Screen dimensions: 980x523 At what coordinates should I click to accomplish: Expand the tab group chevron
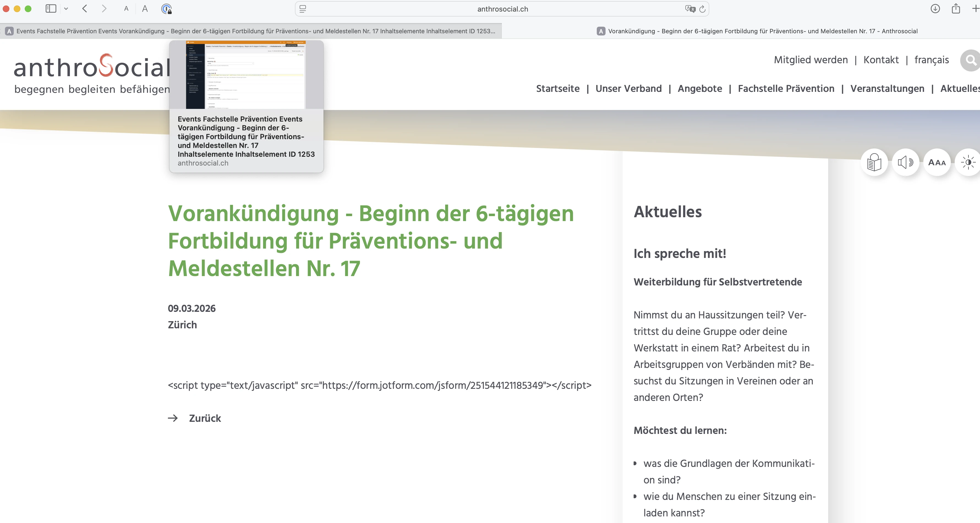pos(67,9)
